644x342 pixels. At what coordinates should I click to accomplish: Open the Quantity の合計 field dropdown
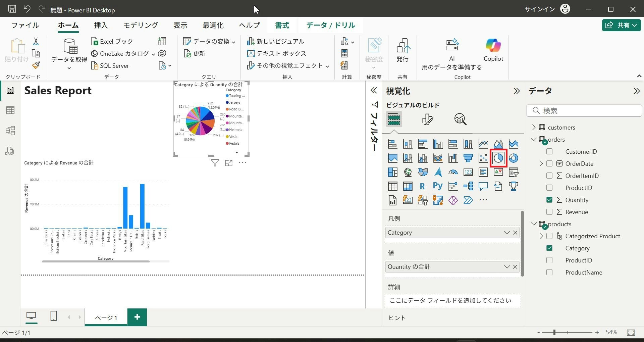pyautogui.click(x=507, y=267)
